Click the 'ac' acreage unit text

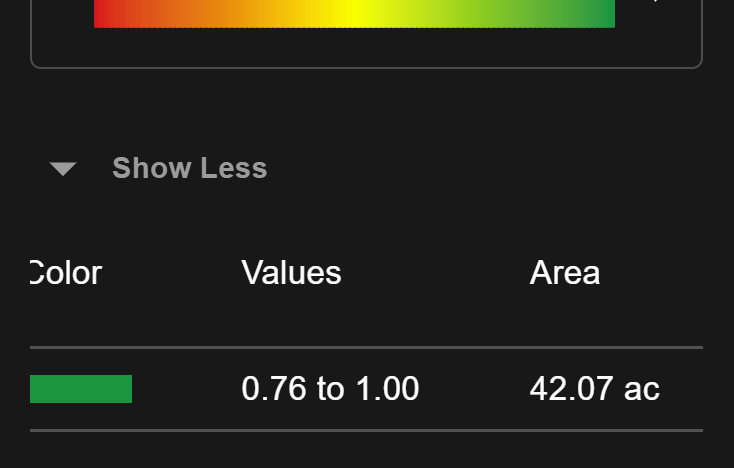click(x=641, y=389)
